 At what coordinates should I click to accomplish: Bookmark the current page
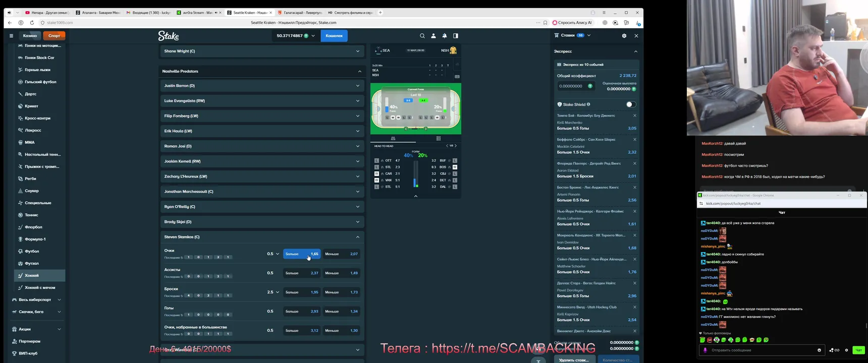[545, 23]
